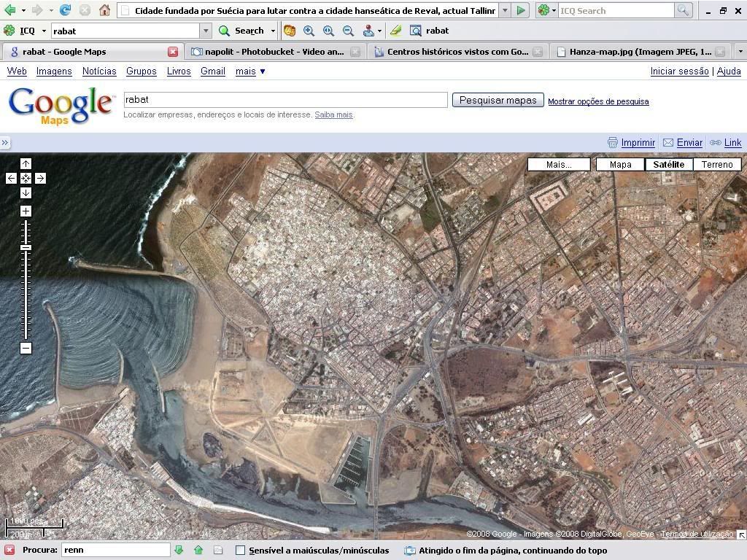
Task: Click the map zoom slider handle
Action: pos(26,248)
